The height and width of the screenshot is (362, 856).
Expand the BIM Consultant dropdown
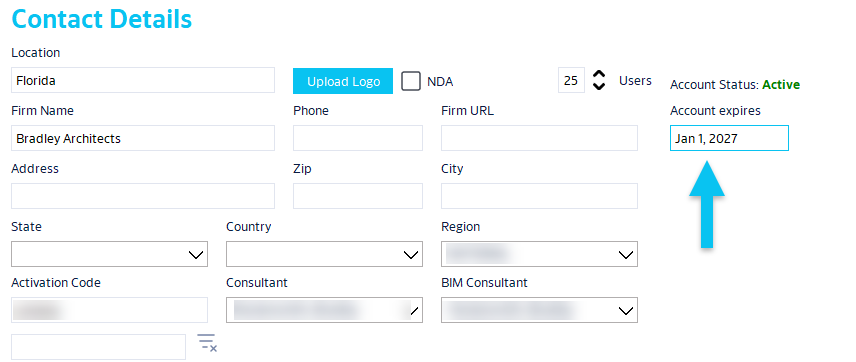pos(539,310)
